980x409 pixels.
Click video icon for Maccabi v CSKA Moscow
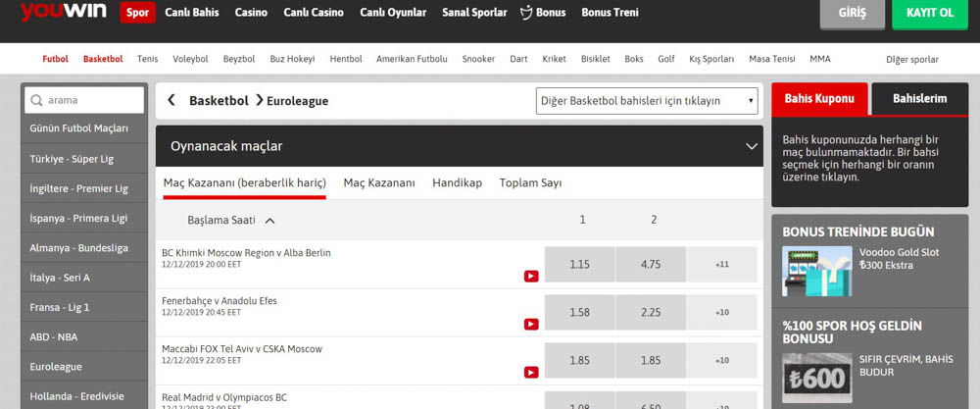tap(531, 372)
